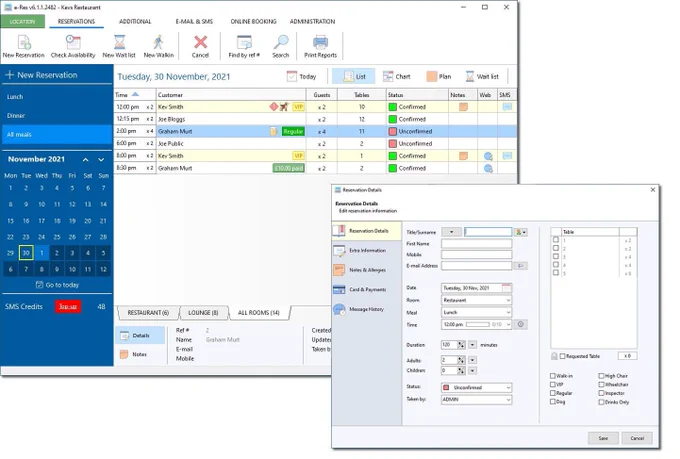Screen dimensions: 680x459
Task: Open the Adults count dropdown arrow
Action: [472, 360]
